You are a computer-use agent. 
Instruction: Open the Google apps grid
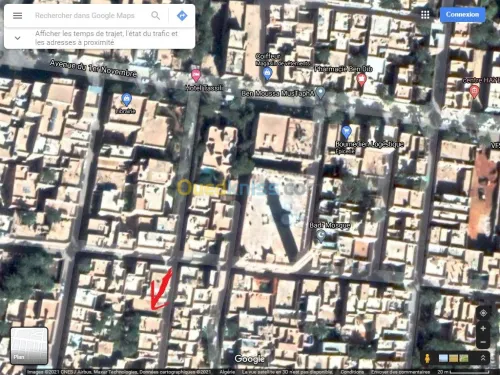coord(425,15)
